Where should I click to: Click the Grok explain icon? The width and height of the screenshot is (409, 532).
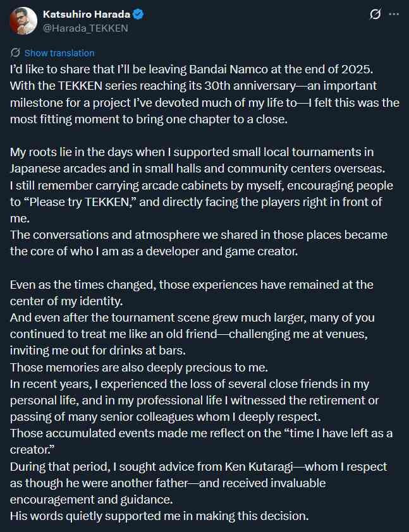click(375, 15)
